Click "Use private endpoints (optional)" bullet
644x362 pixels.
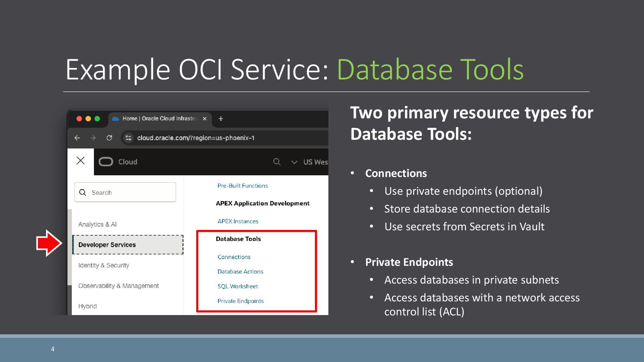[x=463, y=191]
